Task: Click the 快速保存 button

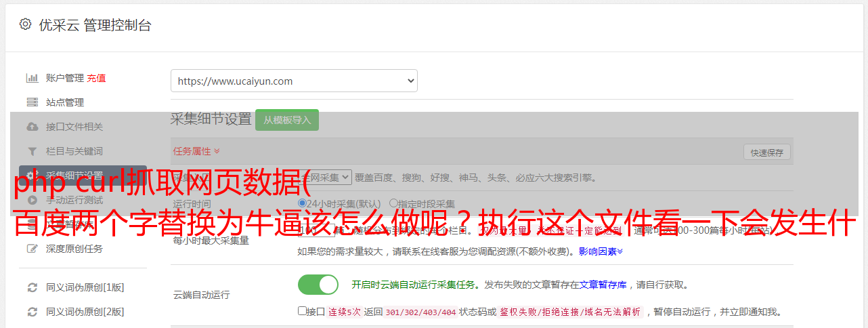Action: click(767, 152)
